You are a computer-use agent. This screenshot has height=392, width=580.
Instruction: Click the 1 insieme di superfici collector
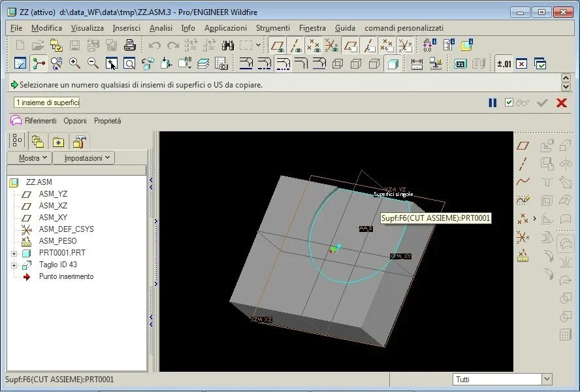[46, 103]
